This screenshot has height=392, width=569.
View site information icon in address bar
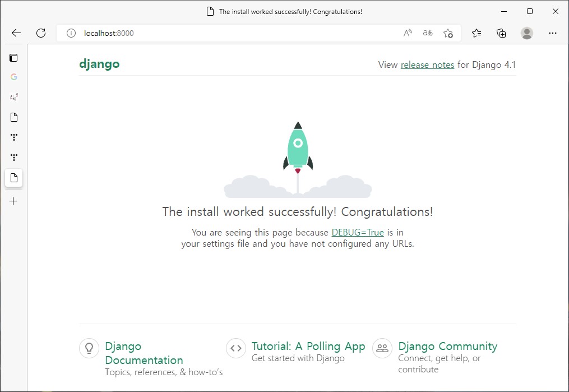pyautogui.click(x=71, y=33)
